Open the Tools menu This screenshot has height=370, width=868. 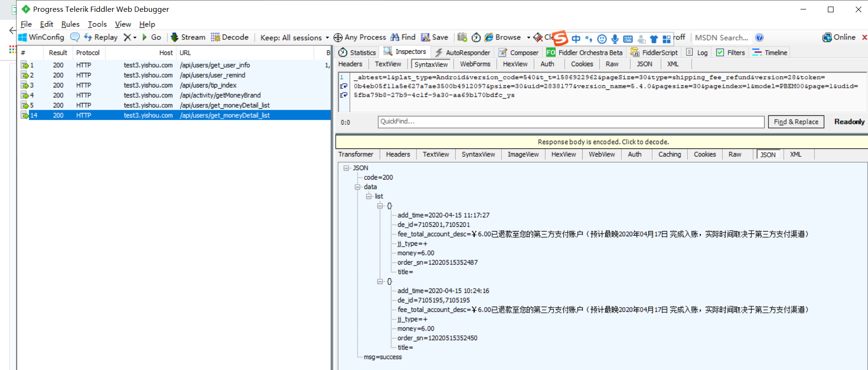pyautogui.click(x=97, y=24)
